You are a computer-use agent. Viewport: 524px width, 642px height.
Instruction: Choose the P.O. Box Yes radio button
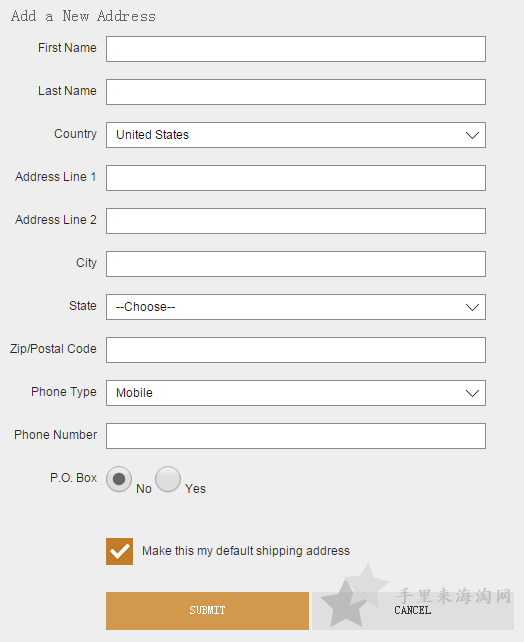pos(168,479)
